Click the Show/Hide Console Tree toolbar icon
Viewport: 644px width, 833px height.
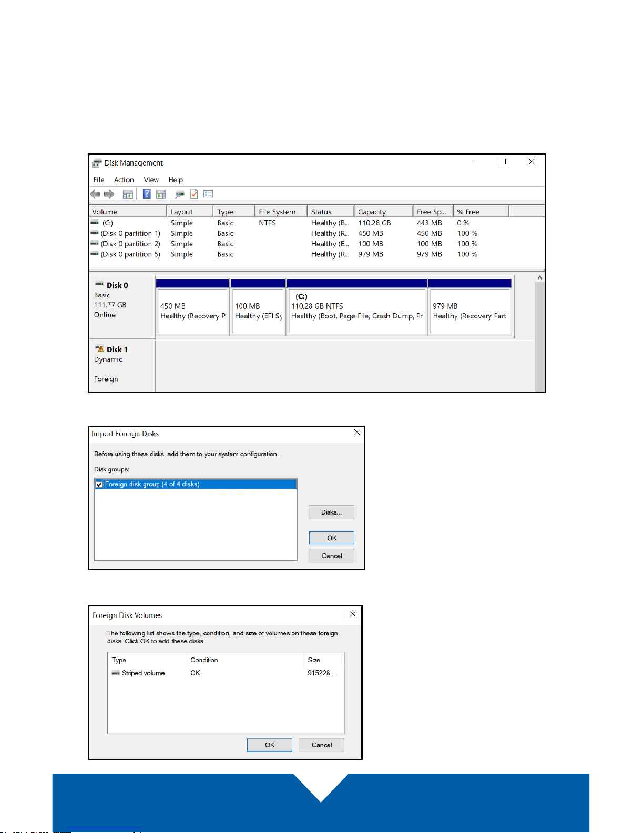(128, 194)
